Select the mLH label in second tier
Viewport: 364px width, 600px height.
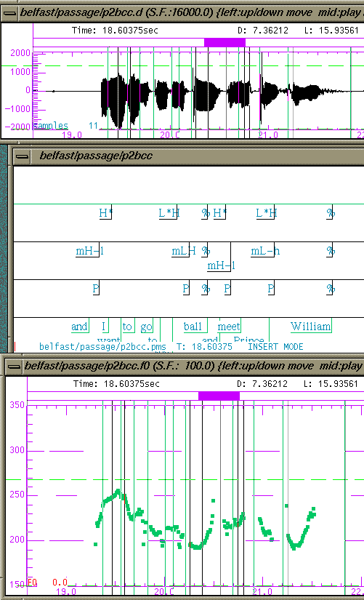pos(184,251)
